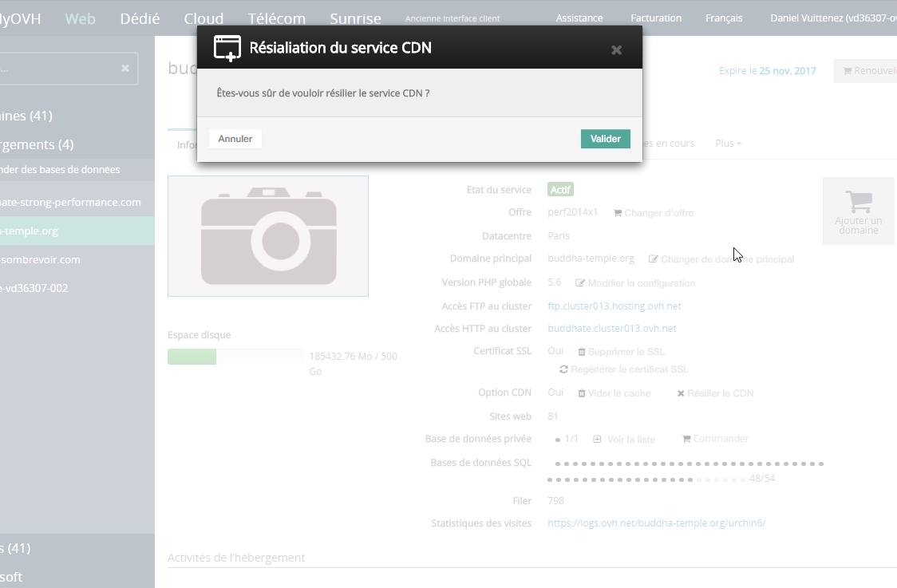Click the Bases de données SQL dotted usage indicator
The image size is (897, 588).
tap(686, 472)
